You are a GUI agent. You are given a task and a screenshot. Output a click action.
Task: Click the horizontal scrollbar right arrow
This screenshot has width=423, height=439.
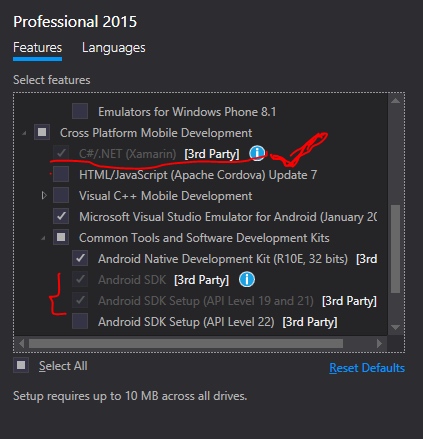pos(379,343)
